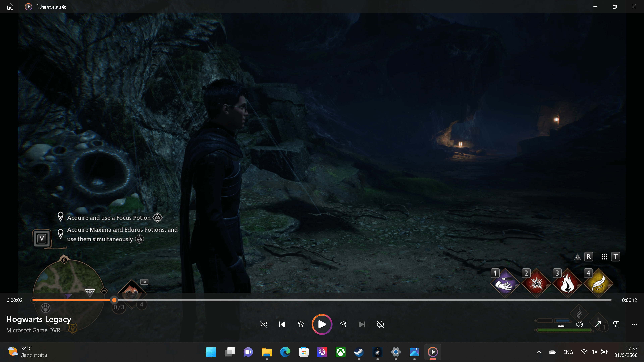Switch to mini player view
The height and width of the screenshot is (362, 644).
point(616,324)
